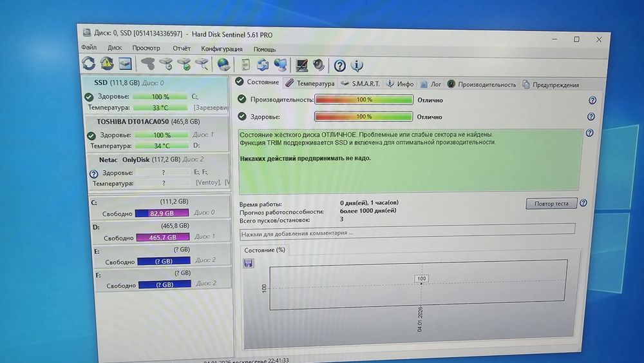The width and height of the screenshot is (644, 363).
Task: Click the C: free space 82,9 GB bar
Action: click(x=162, y=213)
